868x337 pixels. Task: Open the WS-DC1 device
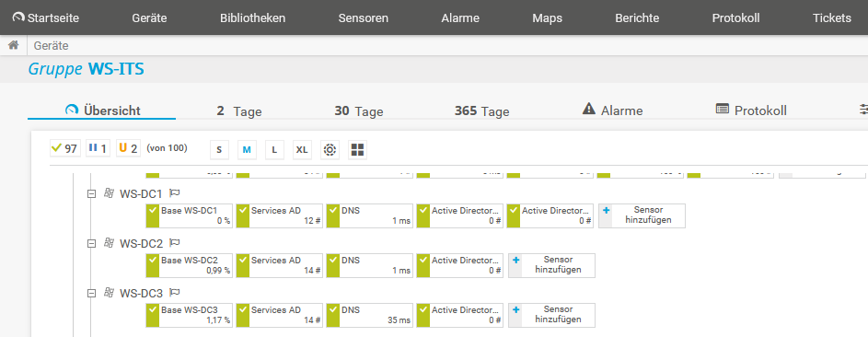click(141, 193)
